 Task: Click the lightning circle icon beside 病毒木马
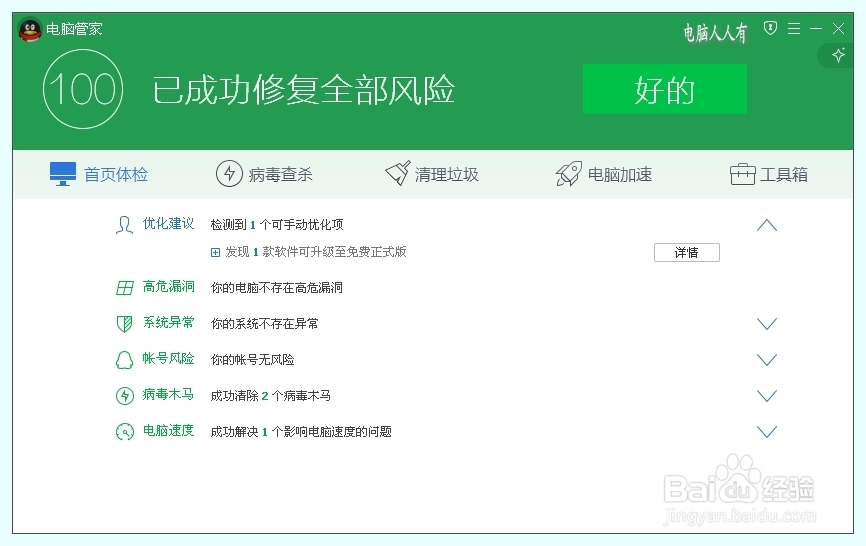(x=125, y=396)
